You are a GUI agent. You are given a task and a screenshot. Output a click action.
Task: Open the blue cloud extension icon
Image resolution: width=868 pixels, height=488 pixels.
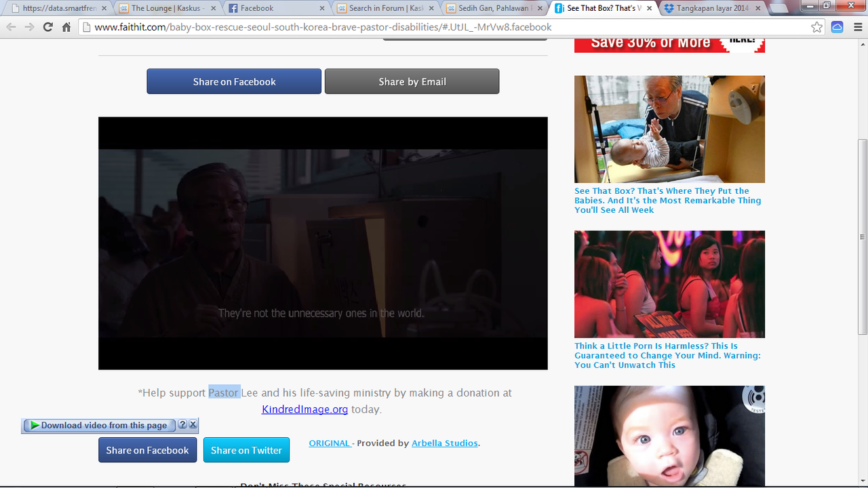[x=837, y=27]
